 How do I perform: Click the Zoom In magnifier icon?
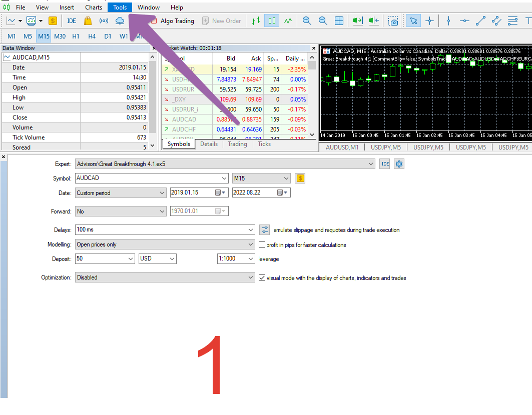click(x=307, y=21)
